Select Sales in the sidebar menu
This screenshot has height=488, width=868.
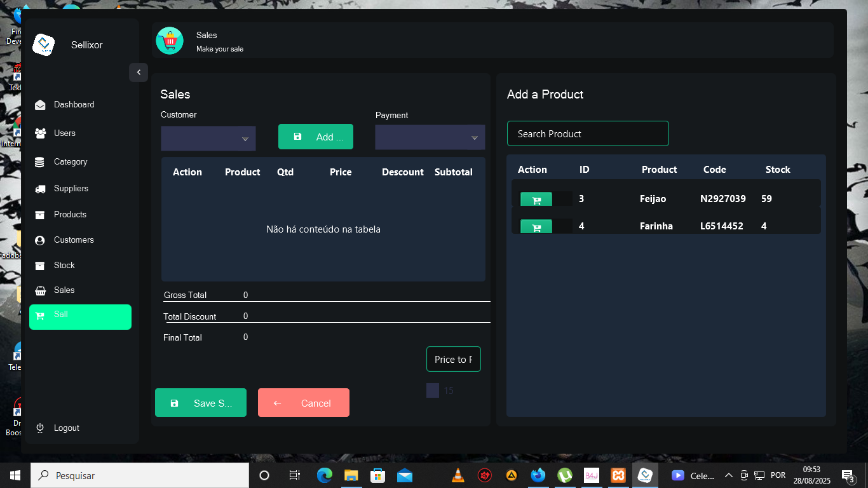pos(64,290)
